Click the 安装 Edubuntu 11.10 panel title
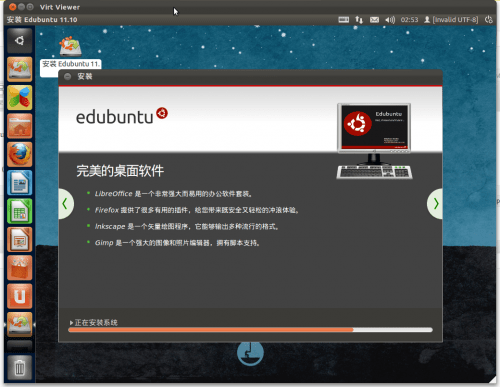The height and width of the screenshot is (387, 500). pos(42,20)
